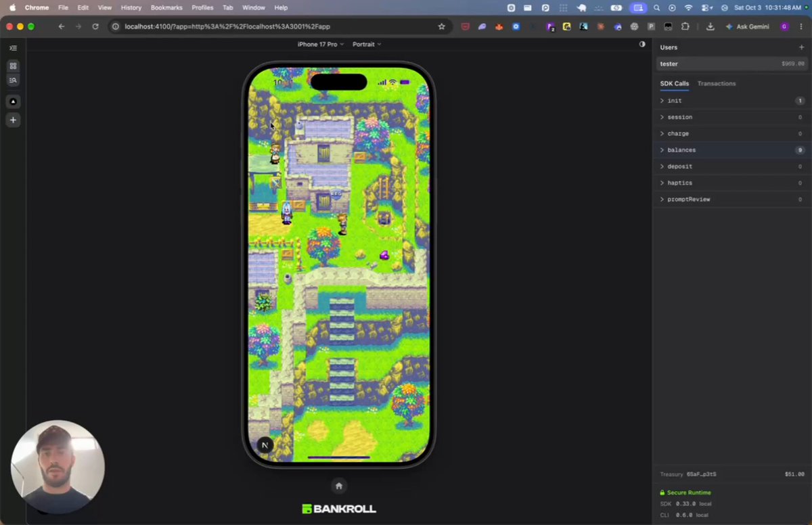
Task: Open the Bookmarks menu in menu bar
Action: point(166,7)
